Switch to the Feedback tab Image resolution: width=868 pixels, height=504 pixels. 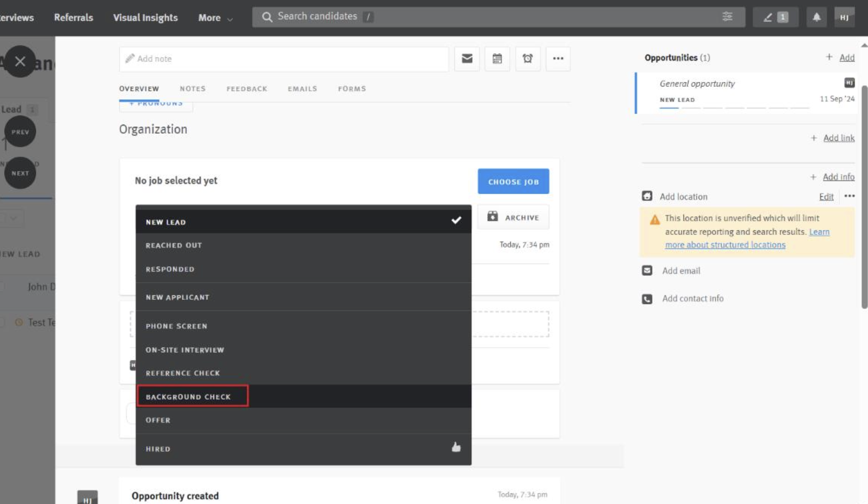tap(247, 89)
